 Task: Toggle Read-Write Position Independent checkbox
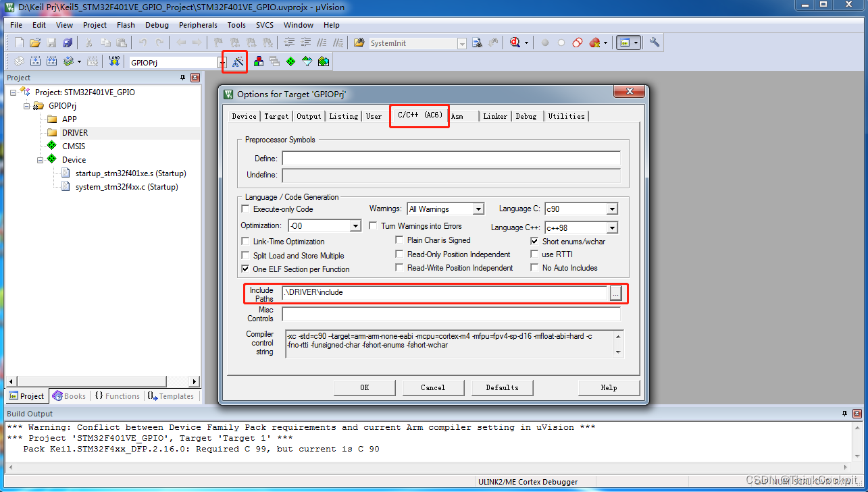pos(400,268)
